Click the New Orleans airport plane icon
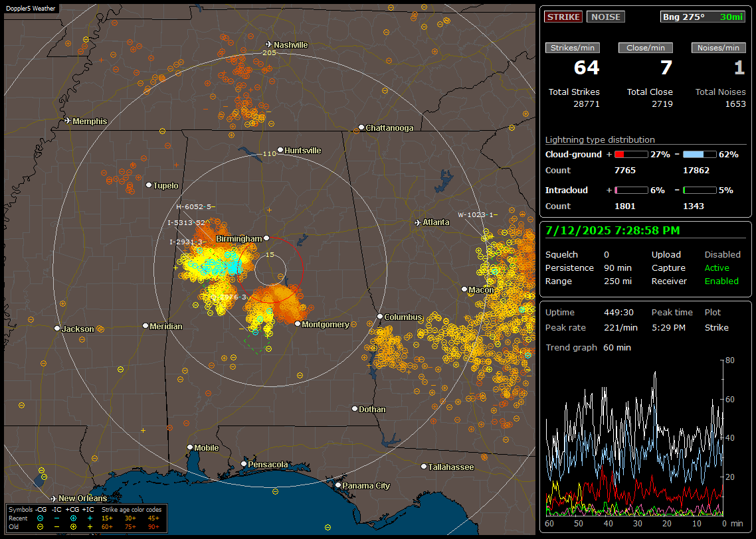The image size is (756, 539). point(54,499)
